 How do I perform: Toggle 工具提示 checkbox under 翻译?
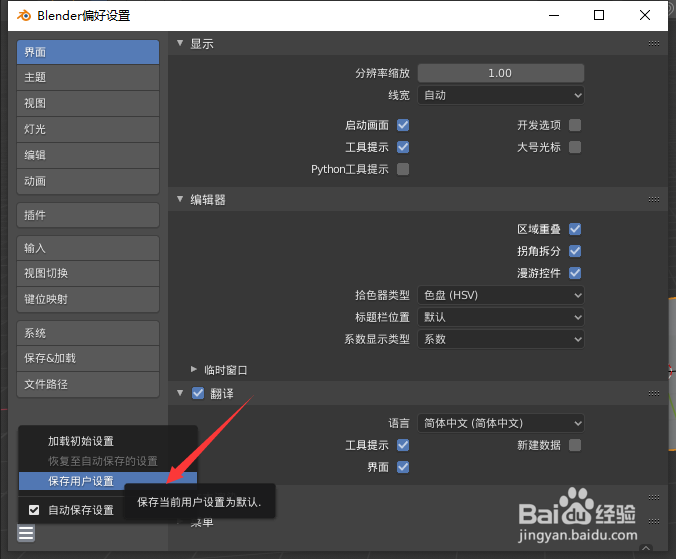coord(403,445)
